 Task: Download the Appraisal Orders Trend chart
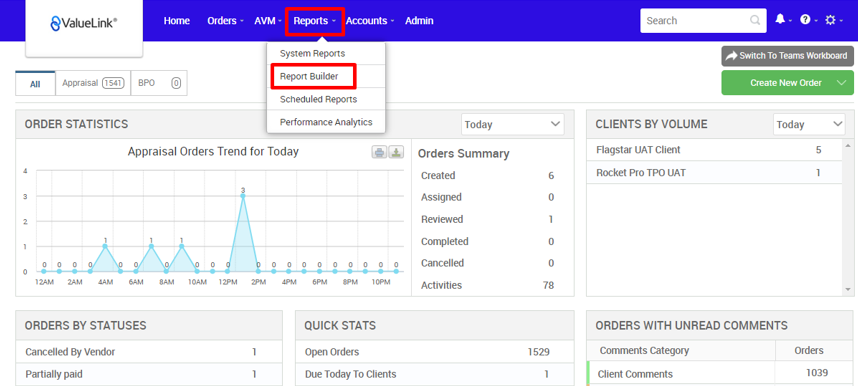tap(396, 152)
